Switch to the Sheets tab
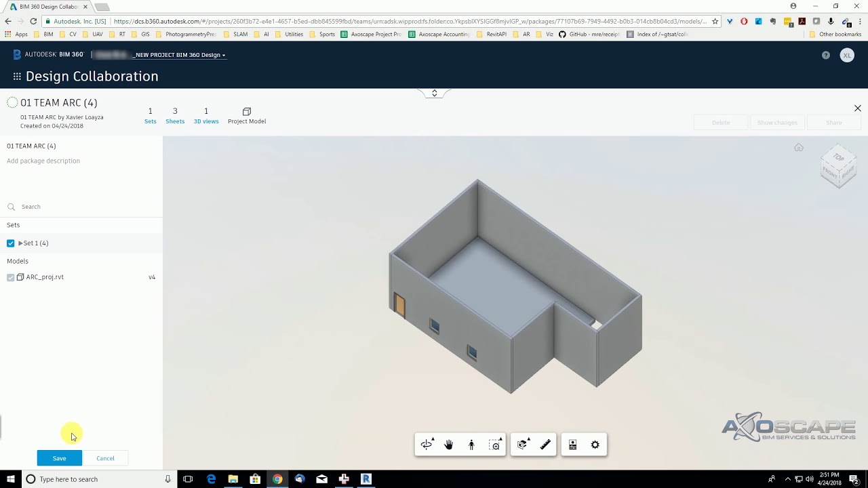Viewport: 868px width, 488px height. tap(175, 116)
